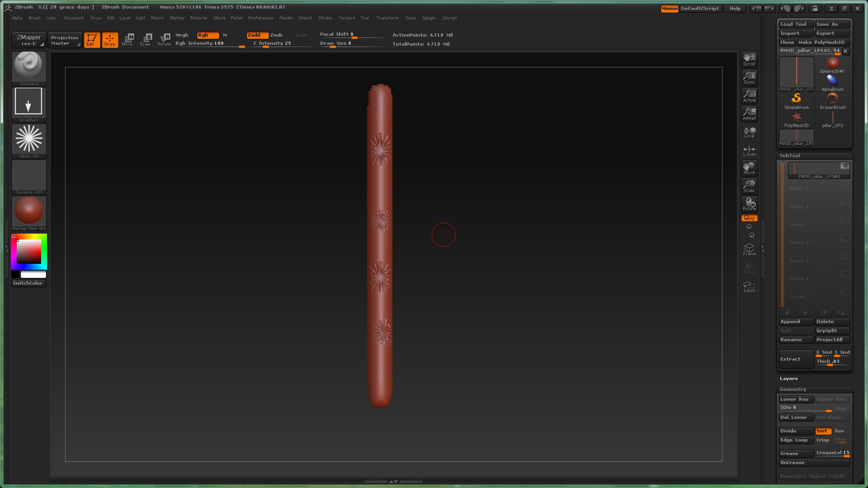868x488 pixels.
Task: Click the Frame mesh icon
Action: (x=749, y=249)
